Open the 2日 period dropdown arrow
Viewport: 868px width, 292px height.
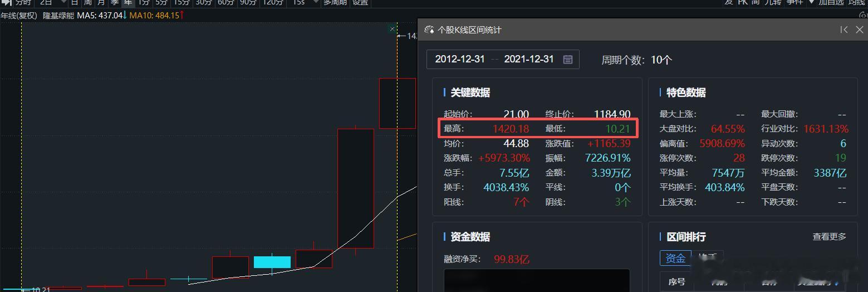(63, 2)
